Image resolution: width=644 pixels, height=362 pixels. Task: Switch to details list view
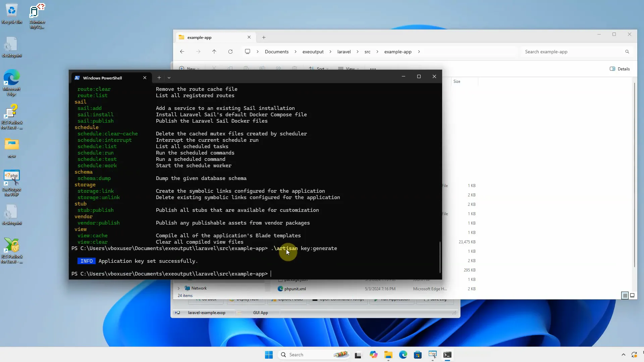click(x=625, y=295)
